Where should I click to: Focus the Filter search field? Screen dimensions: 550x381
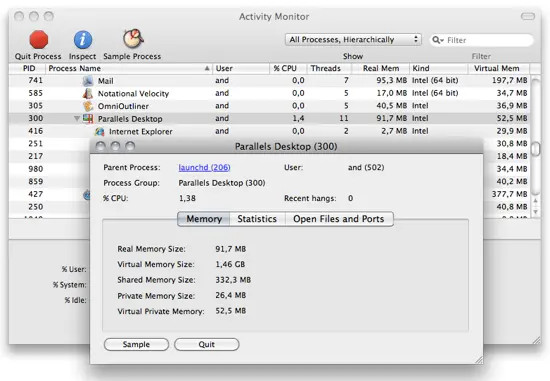[482, 40]
